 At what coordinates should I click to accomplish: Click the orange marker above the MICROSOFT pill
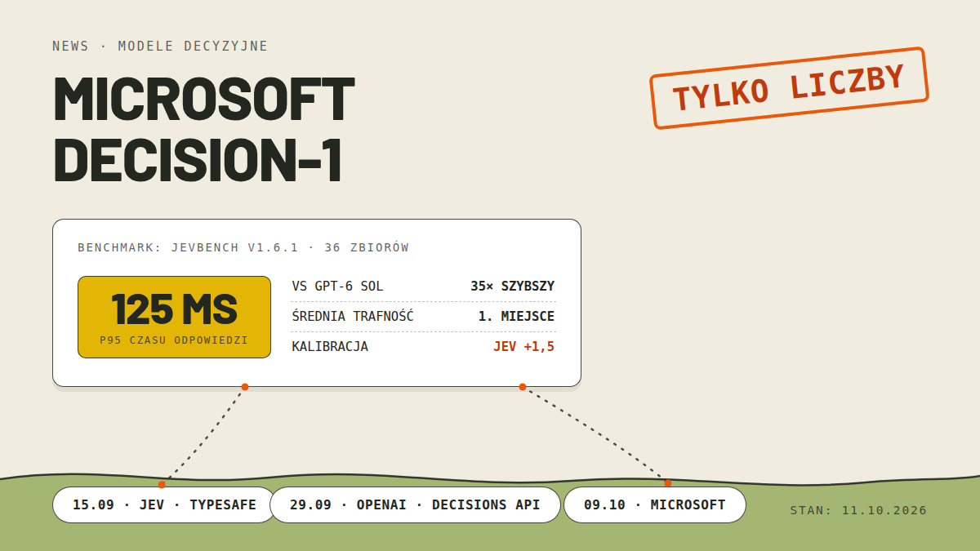[668, 483]
